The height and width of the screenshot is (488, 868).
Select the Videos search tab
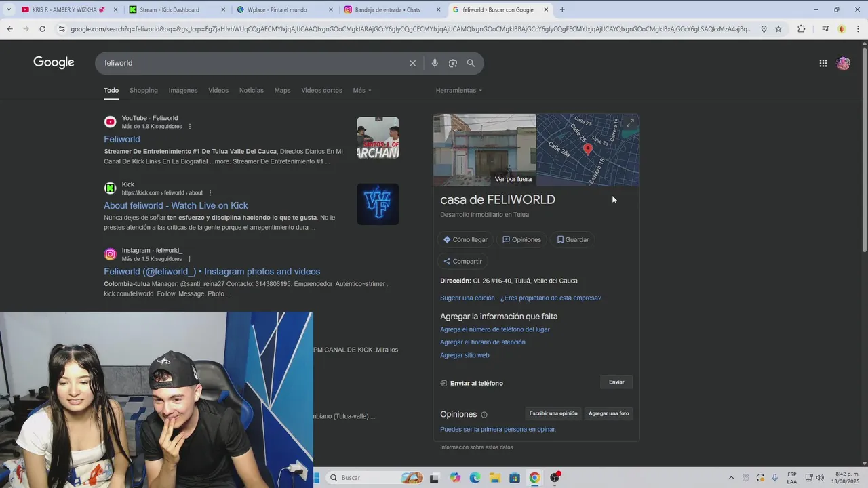click(x=218, y=90)
